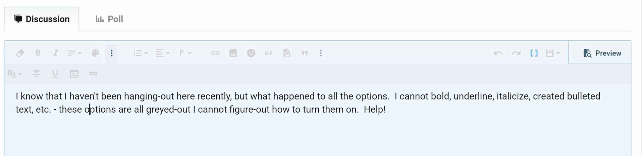Insert a GIF
This screenshot has width=644, height=156.
tap(269, 53)
